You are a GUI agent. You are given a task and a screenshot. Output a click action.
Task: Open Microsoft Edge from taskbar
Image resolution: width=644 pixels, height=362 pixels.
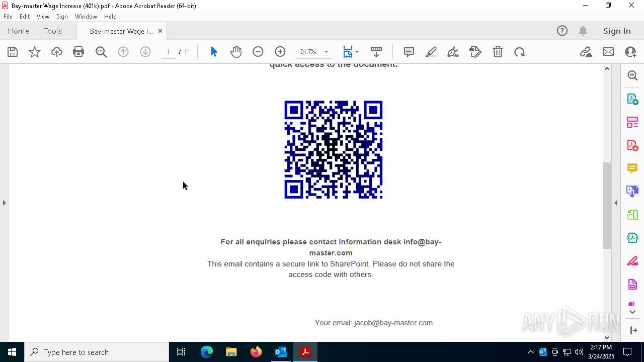(x=207, y=352)
